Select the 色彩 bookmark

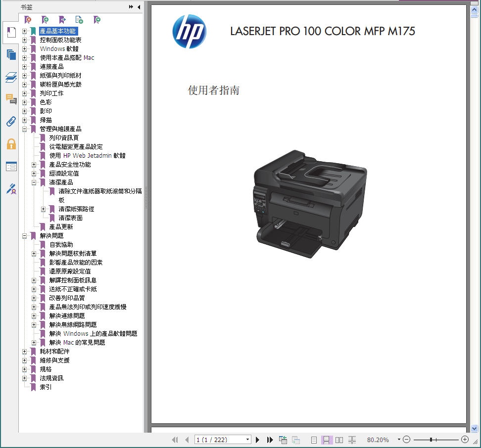tap(46, 102)
